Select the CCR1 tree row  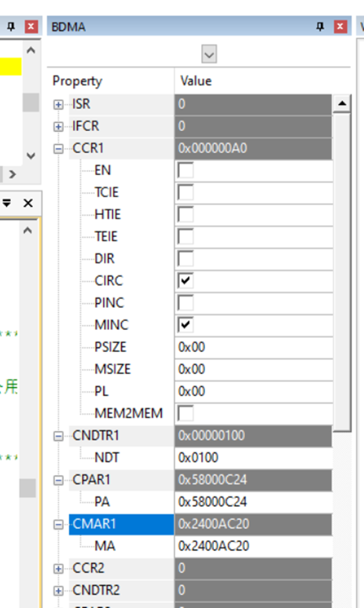click(x=122, y=148)
